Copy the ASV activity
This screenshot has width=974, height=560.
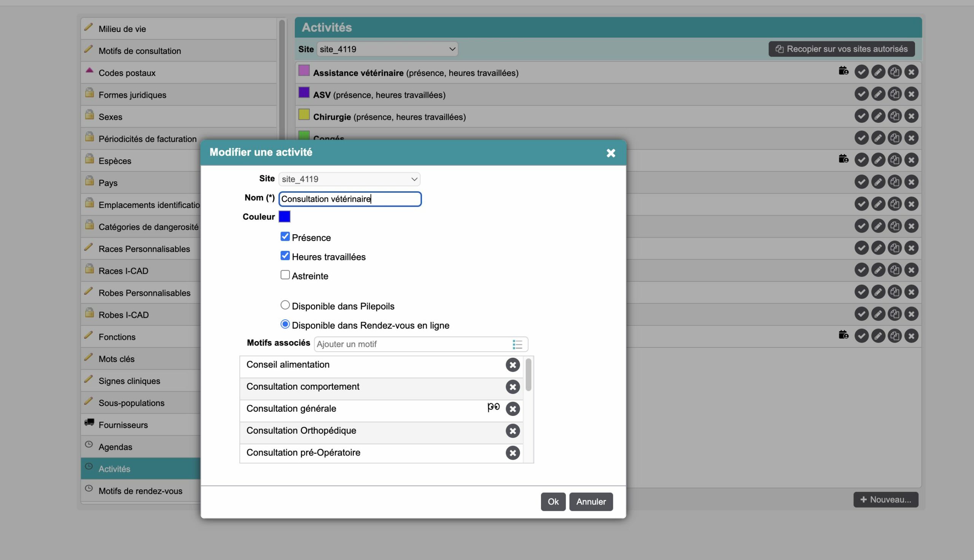pos(894,94)
